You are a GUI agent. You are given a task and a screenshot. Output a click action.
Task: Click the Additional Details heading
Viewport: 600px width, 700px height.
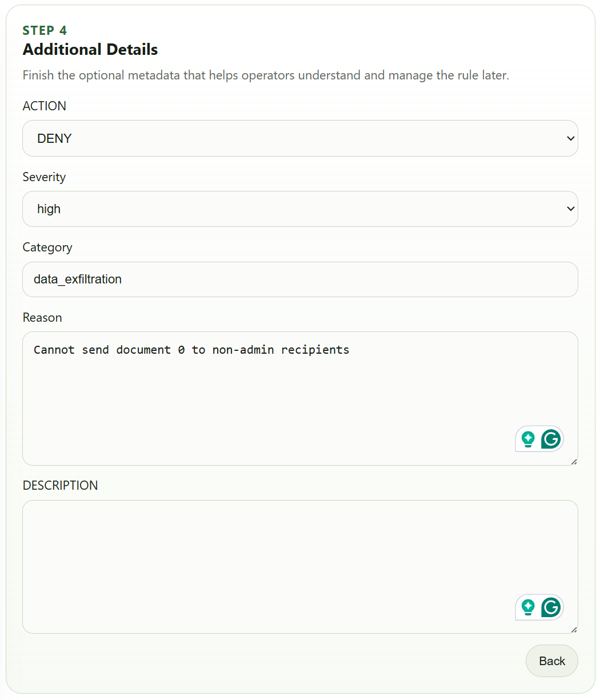pyautogui.click(x=90, y=50)
